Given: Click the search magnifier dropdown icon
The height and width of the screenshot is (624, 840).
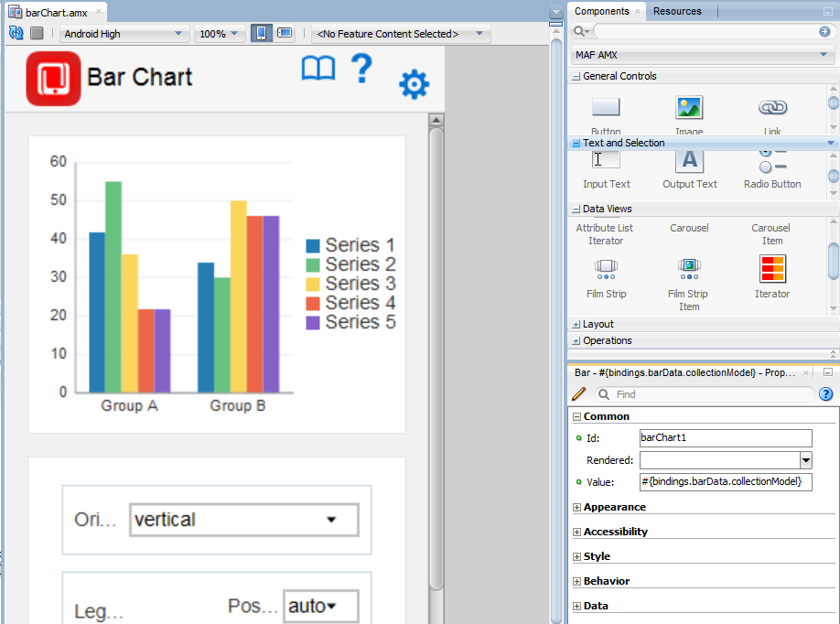Looking at the screenshot, I should pyautogui.click(x=581, y=32).
